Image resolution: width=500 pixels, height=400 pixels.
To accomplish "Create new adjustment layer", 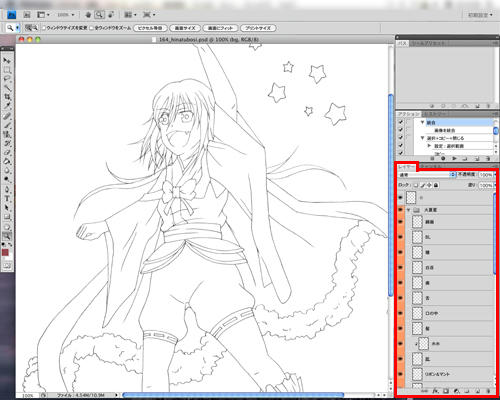I will click(456, 391).
